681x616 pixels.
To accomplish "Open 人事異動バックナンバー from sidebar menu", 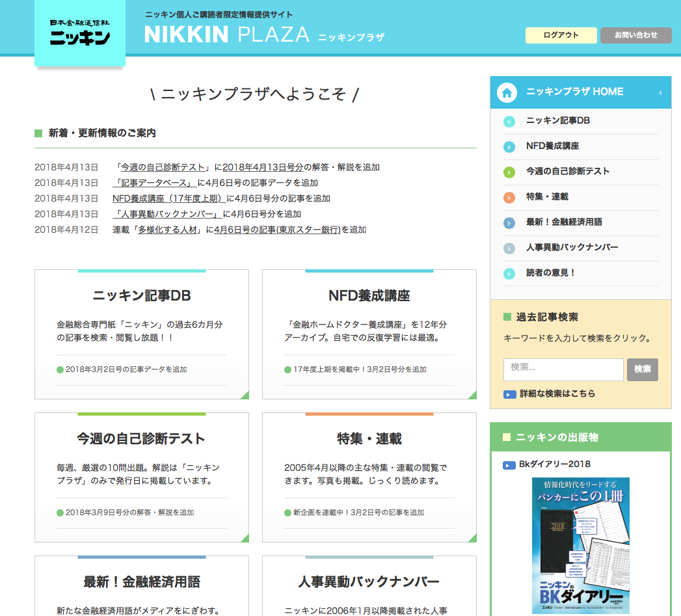I will coord(572,247).
